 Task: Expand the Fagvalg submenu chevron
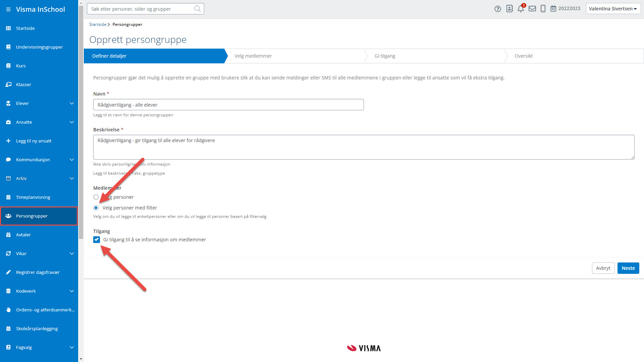coord(72,347)
